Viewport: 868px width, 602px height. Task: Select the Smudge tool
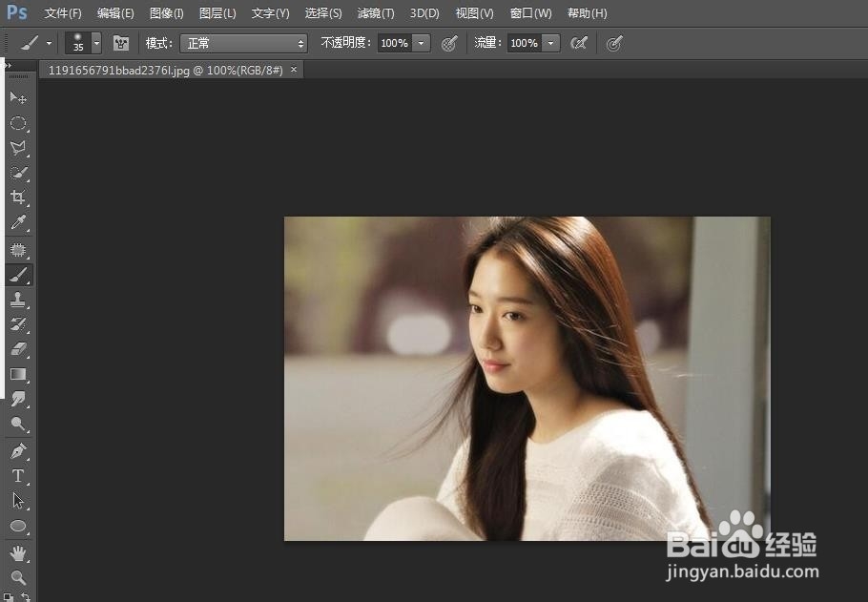[x=18, y=399]
